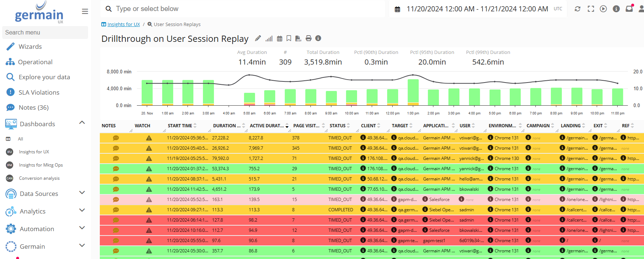Print the report with printer icon

pos(309,39)
